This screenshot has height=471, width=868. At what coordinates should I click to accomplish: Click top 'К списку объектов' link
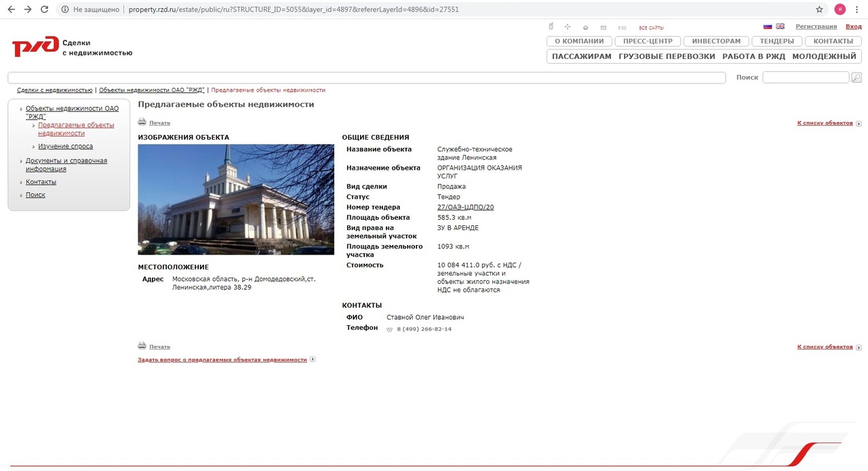tap(825, 123)
